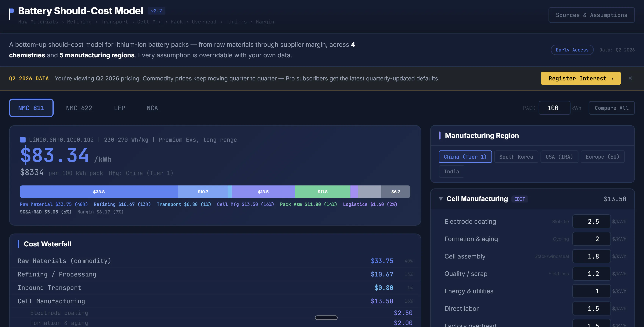Click the Raw Materials (commodity) waterfall row
644x327 pixels.
pos(215,261)
